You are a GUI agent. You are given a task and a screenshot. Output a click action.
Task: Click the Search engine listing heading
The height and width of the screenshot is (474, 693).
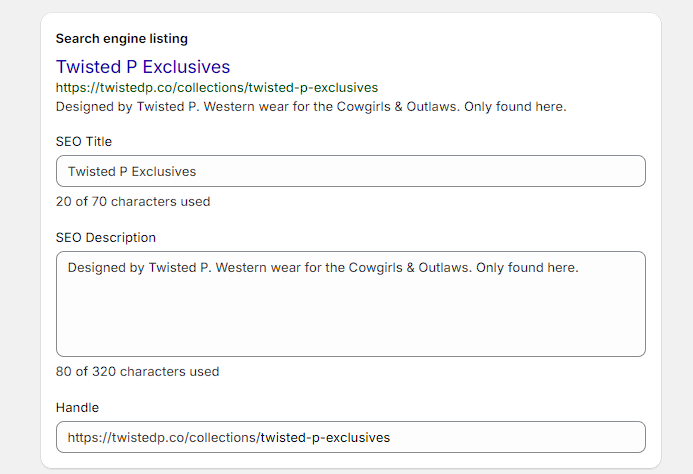[122, 39]
